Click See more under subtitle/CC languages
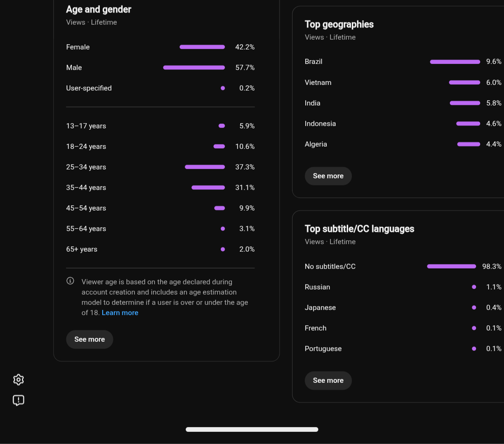This screenshot has height=444, width=504. point(328,381)
